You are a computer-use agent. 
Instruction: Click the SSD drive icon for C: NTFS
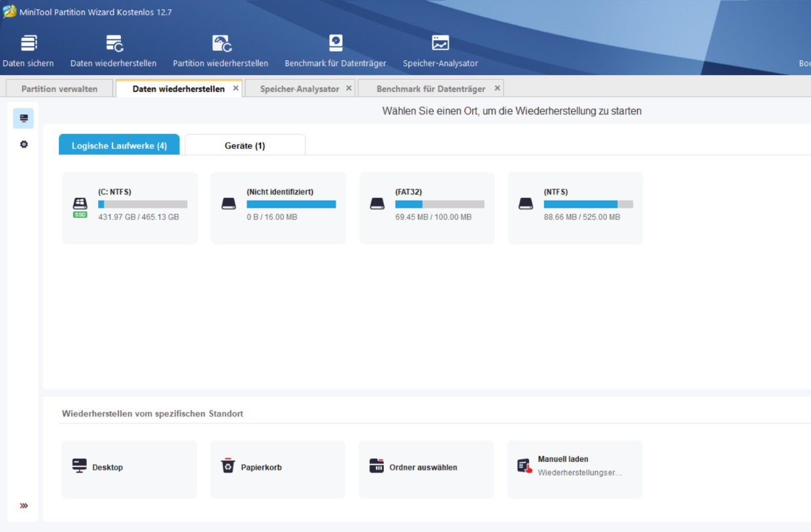[x=80, y=207]
